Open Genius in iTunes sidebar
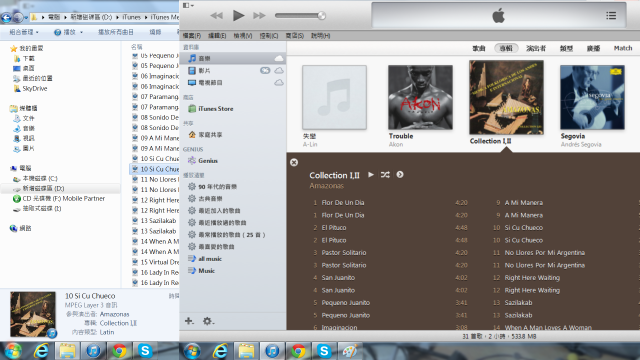The height and width of the screenshot is (360, 640). point(203,160)
